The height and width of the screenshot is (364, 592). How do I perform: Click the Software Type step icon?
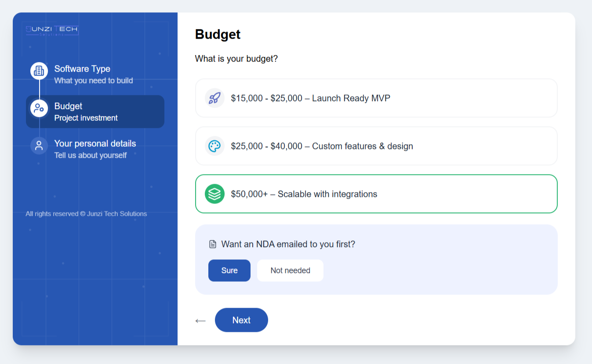pos(39,71)
